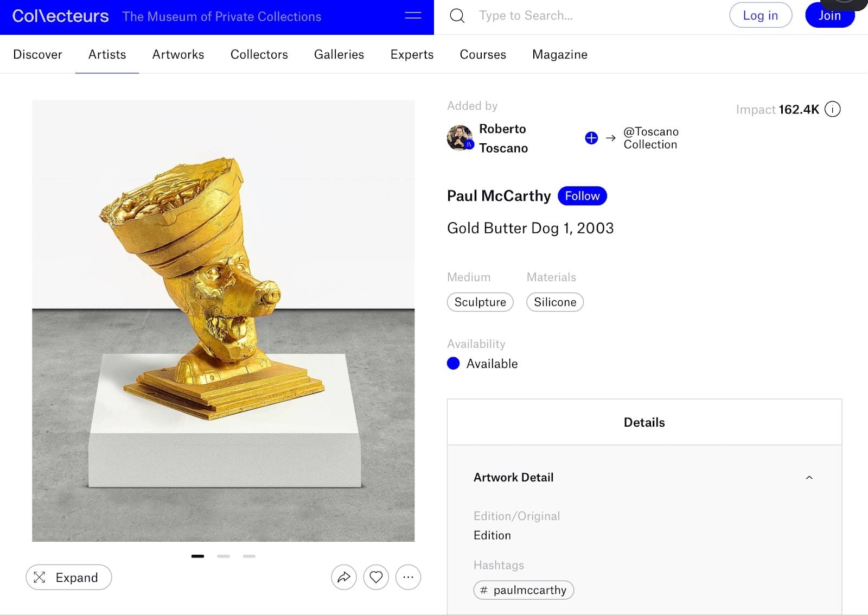868x615 pixels.
Task: Click the search magnifier icon
Action: click(x=457, y=16)
